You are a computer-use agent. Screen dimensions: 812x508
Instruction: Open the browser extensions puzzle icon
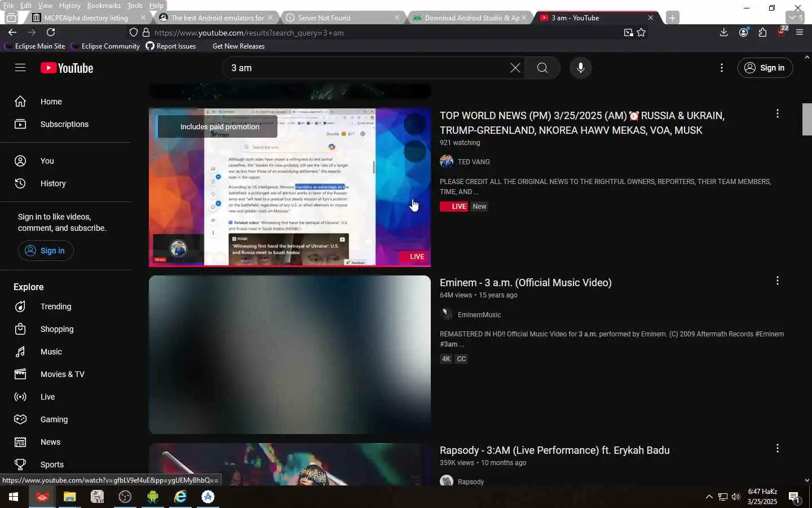pyautogui.click(x=762, y=32)
